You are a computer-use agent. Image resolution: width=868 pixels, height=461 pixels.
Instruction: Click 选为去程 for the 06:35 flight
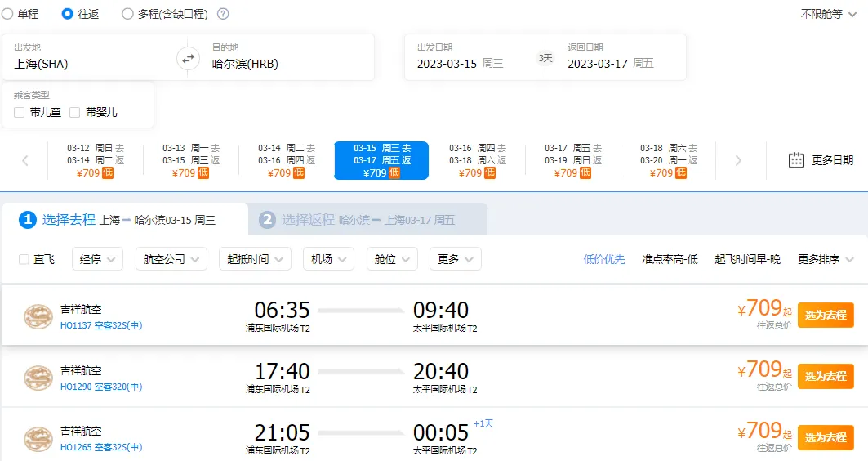point(826,316)
